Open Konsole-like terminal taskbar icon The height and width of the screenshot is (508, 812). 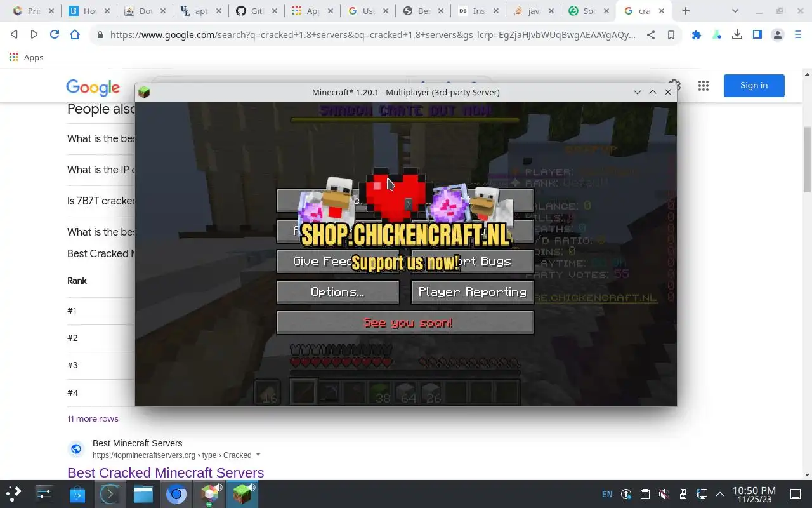tap(110, 493)
